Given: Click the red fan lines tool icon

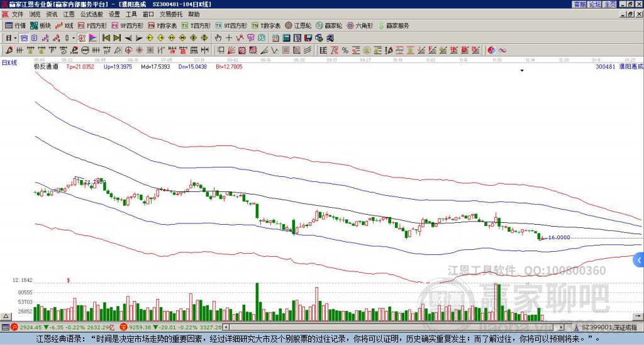Looking at the screenshot, I should 231,50.
